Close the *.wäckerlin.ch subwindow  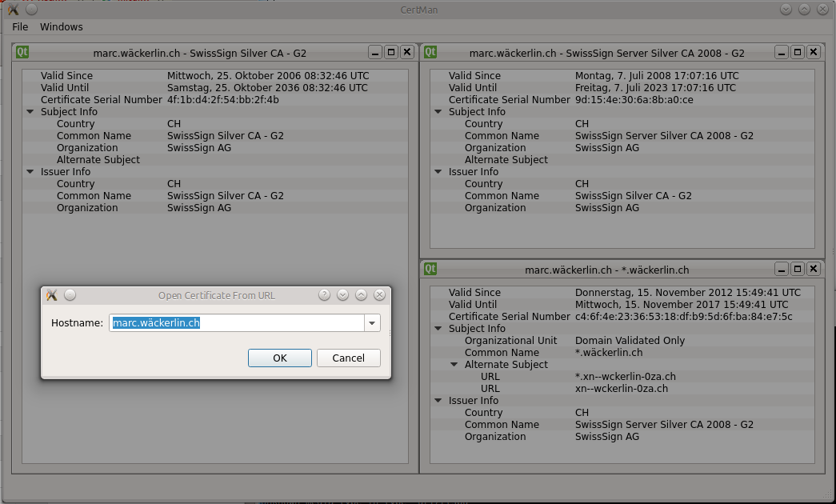tap(814, 269)
